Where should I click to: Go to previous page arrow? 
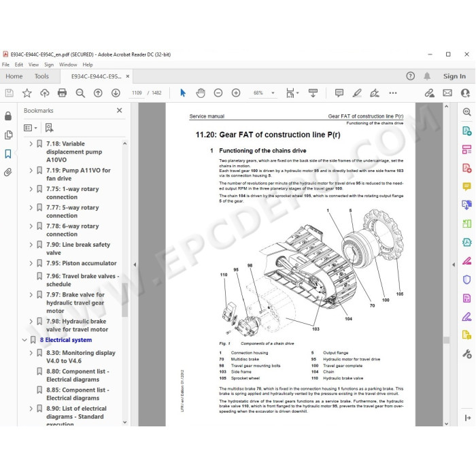point(98,93)
